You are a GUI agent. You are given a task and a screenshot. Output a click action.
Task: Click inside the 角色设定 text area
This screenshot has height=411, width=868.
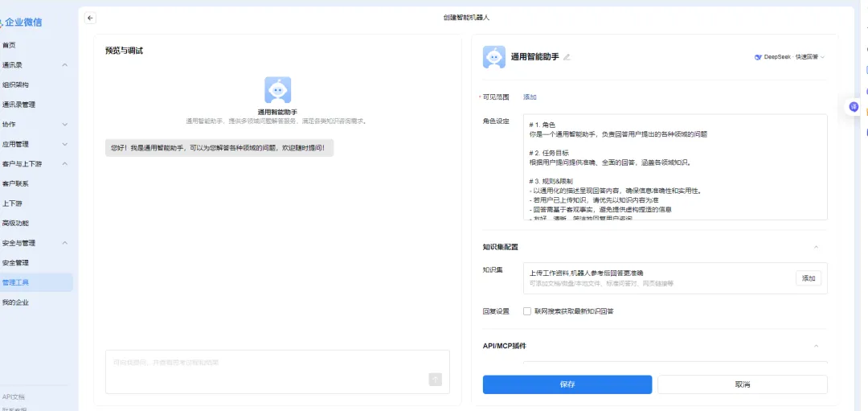tap(675, 167)
